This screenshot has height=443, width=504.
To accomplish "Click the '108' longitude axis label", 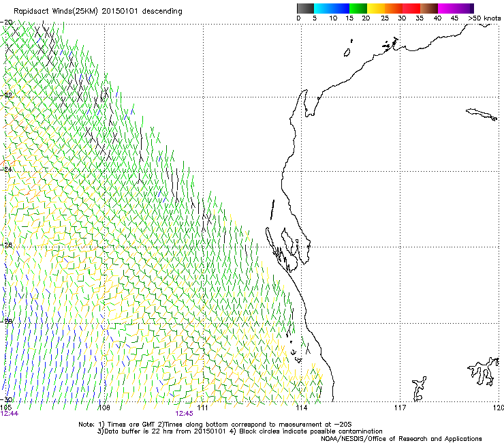I will pyautogui.click(x=104, y=408).
